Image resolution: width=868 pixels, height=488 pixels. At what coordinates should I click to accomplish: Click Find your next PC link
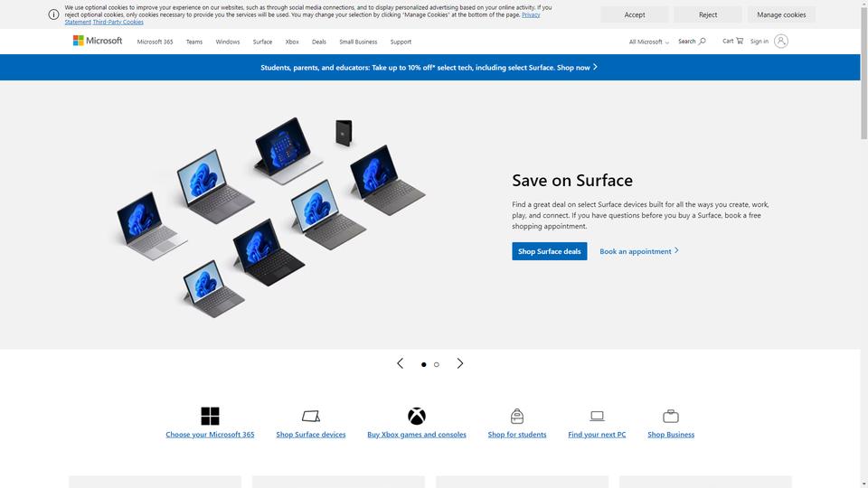coord(597,435)
